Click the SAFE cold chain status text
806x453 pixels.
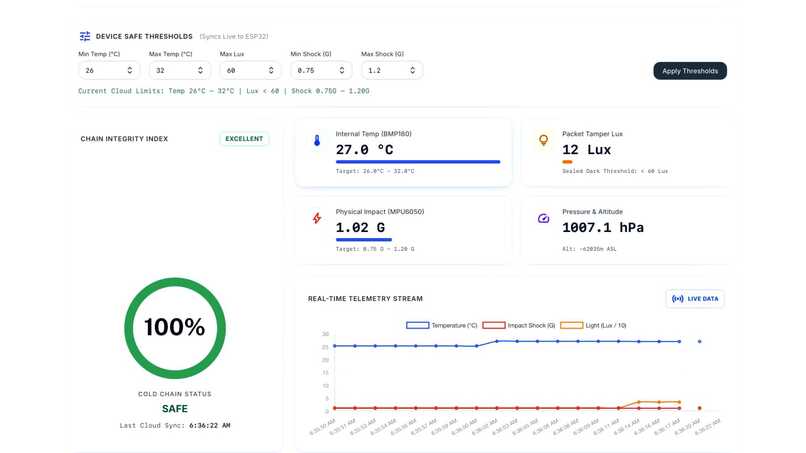[x=175, y=409]
